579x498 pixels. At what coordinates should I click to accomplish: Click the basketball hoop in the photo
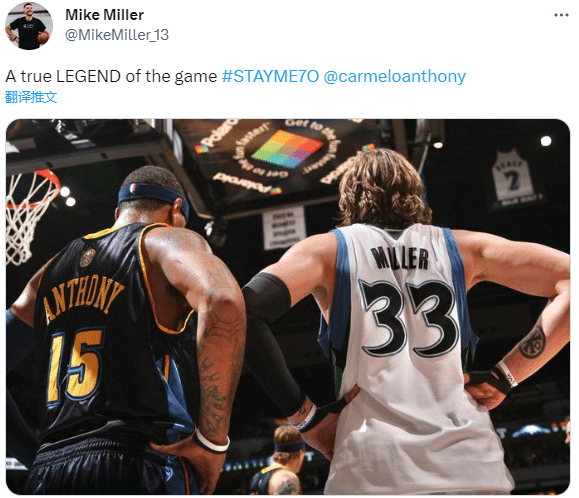[31, 216]
